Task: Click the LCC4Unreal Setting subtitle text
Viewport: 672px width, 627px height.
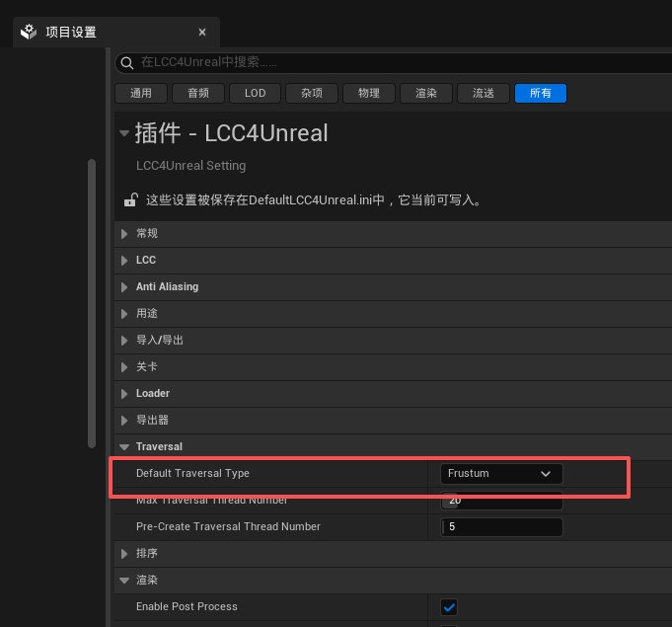Action: (190, 166)
